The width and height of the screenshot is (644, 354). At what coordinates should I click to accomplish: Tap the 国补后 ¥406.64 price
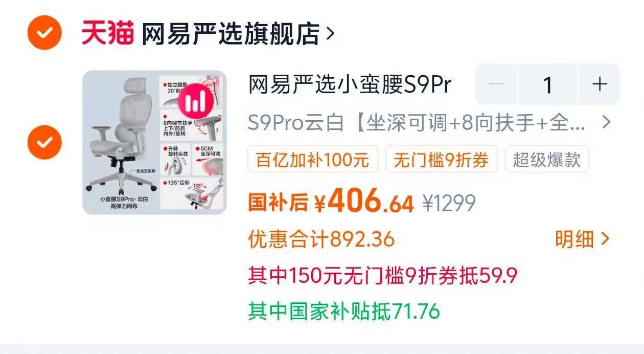(x=331, y=201)
